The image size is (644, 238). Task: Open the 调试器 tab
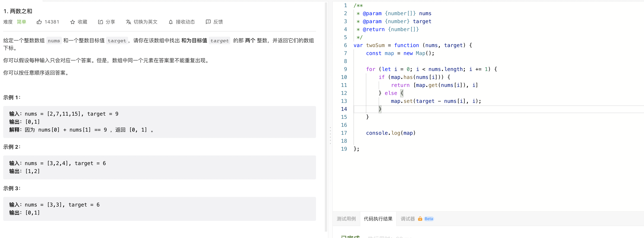pyautogui.click(x=408, y=219)
